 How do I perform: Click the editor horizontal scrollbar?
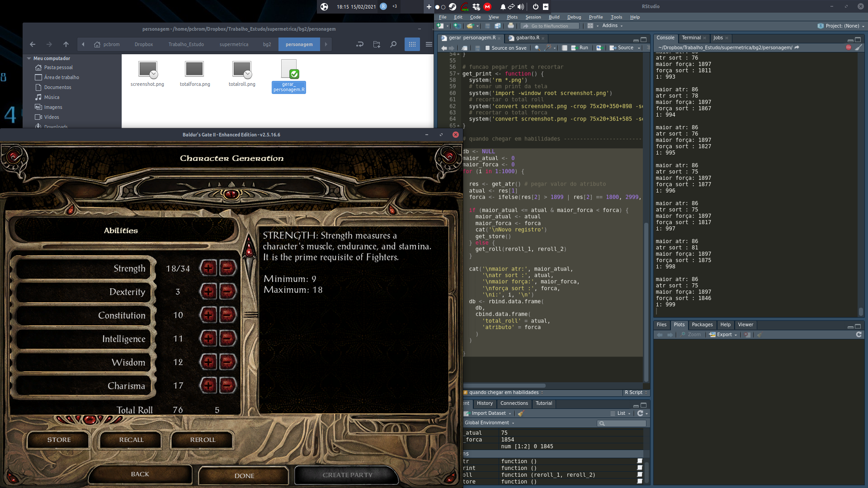coord(505,385)
